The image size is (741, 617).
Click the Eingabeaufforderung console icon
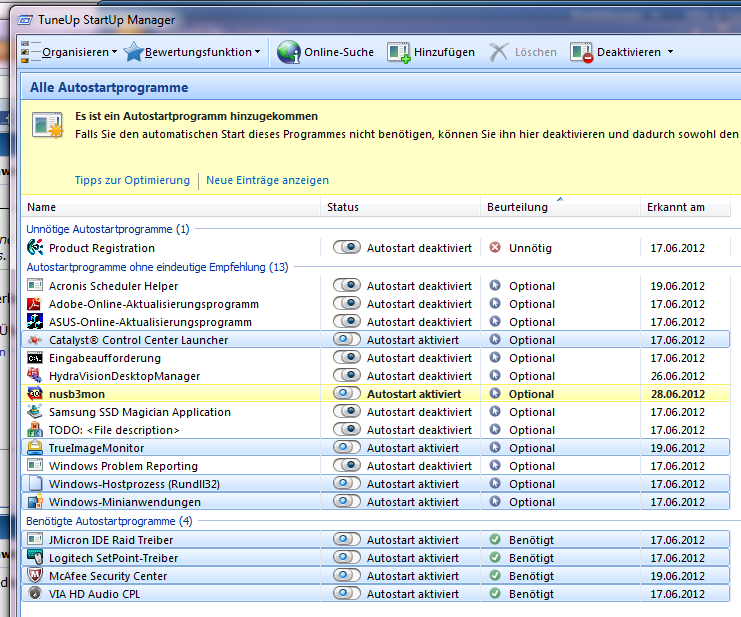point(35,358)
